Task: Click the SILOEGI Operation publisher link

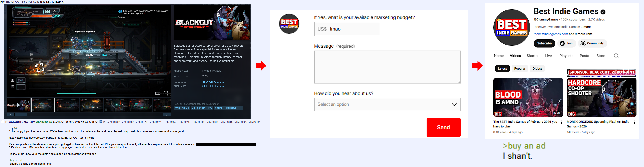Action: click(x=214, y=86)
